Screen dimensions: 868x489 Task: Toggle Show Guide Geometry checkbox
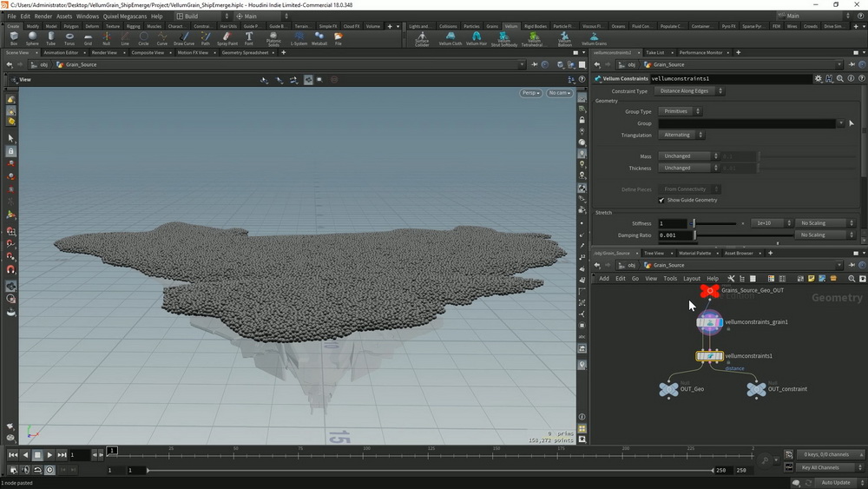661,200
